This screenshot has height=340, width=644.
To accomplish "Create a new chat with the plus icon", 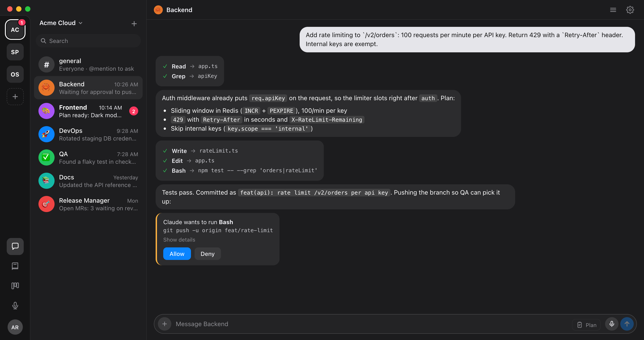I will pos(134,23).
